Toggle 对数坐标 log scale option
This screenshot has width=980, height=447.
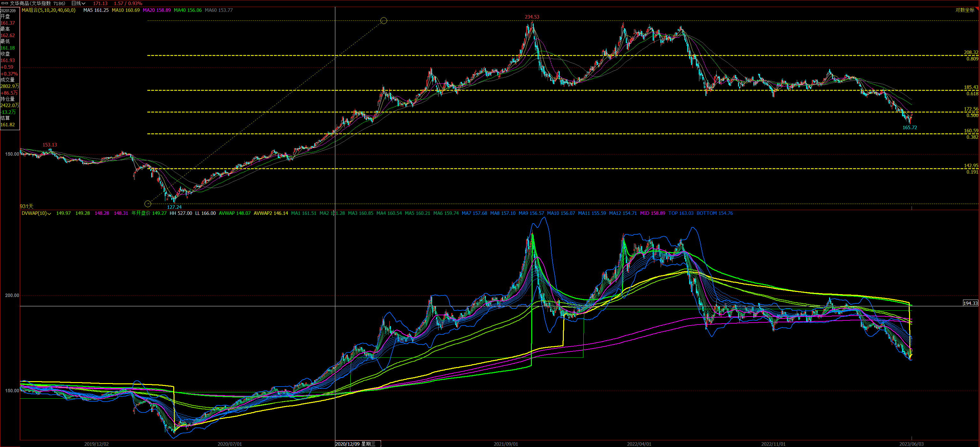[x=965, y=10]
